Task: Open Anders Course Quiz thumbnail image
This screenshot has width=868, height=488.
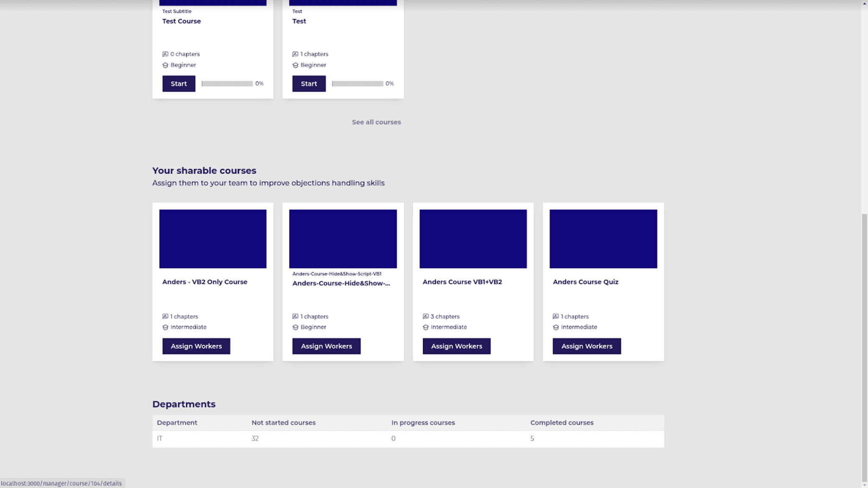Action: coord(603,238)
